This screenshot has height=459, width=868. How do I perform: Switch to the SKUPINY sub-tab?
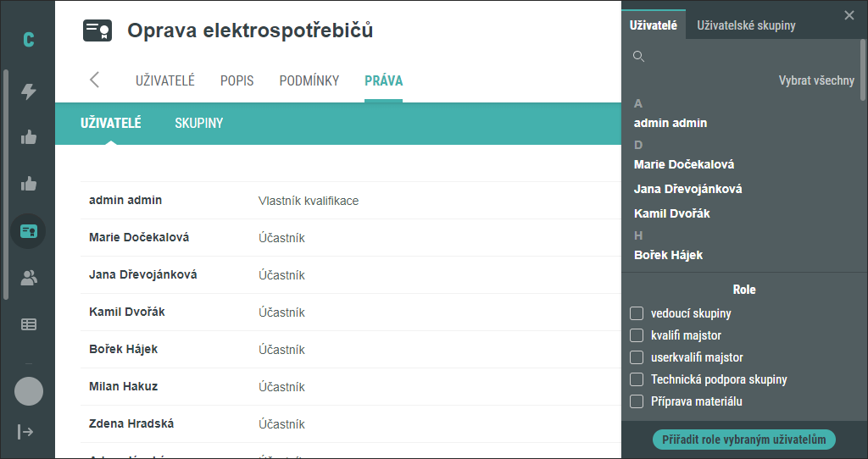198,123
